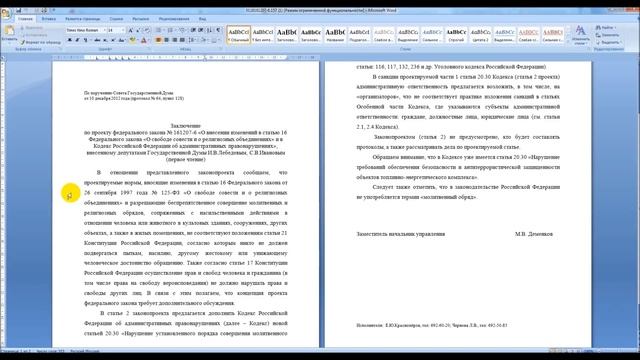The width and height of the screenshot is (640, 360).
Task: Justify the paragraph text
Action: 182,40
